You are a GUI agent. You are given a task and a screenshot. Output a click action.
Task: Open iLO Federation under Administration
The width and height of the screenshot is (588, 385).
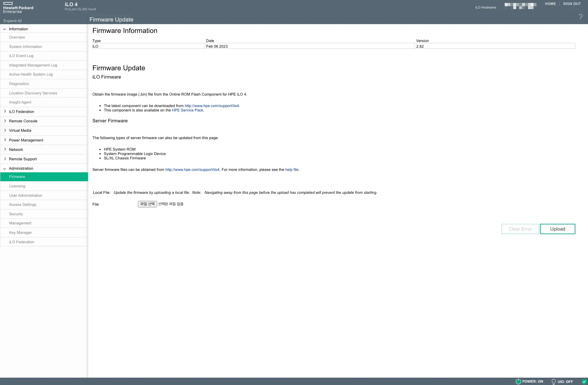pyautogui.click(x=21, y=242)
